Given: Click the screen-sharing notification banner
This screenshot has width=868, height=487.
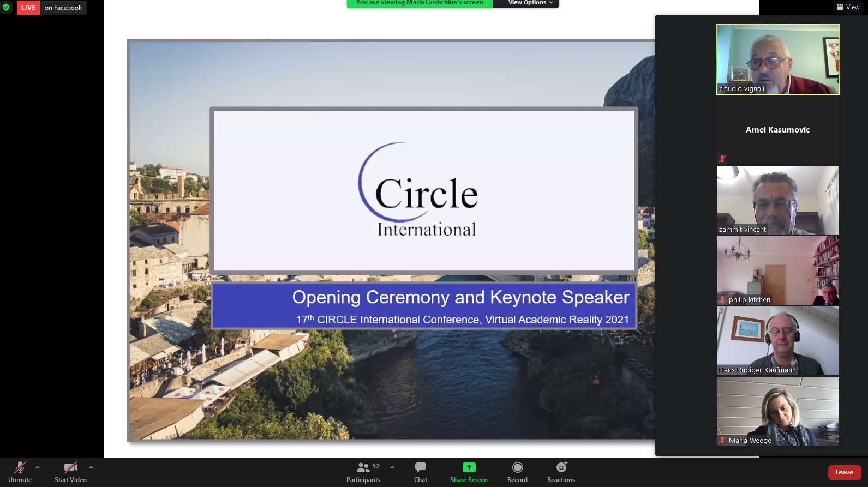Looking at the screenshot, I should coord(420,3).
